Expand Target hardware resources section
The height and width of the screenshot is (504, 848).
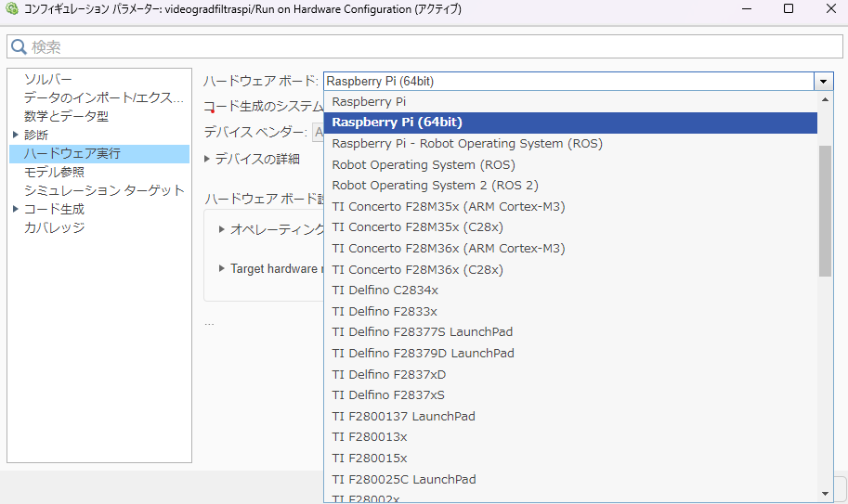[222, 268]
